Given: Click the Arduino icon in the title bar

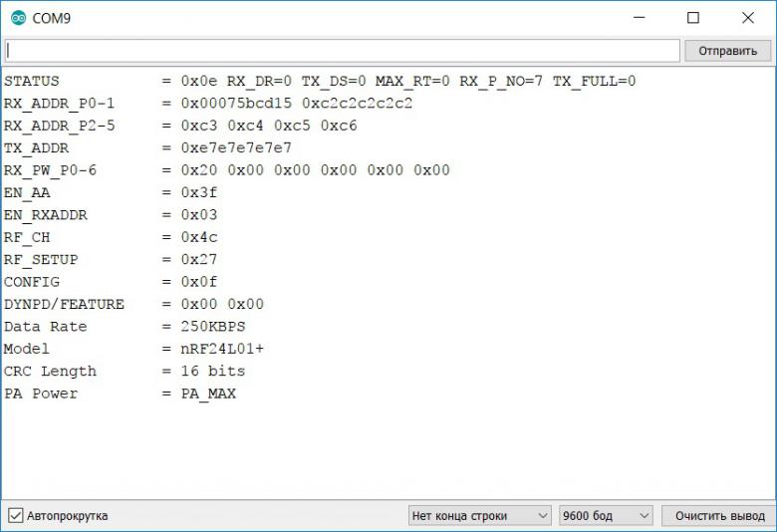Looking at the screenshot, I should tap(18, 18).
